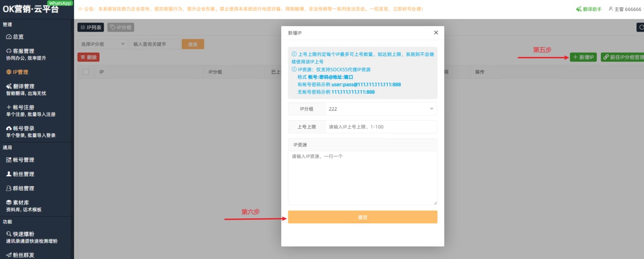
Task: Focus the 上号上限 limit input field
Action: pyautogui.click(x=381, y=127)
